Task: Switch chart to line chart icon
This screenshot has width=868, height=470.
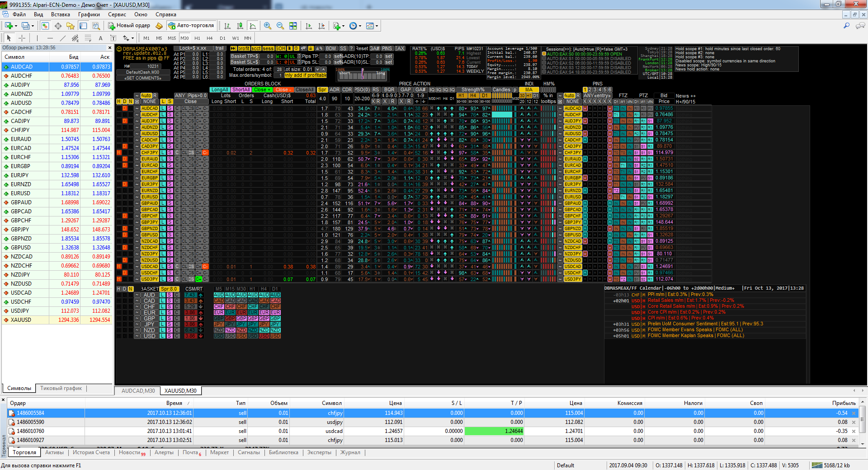Action: point(253,26)
